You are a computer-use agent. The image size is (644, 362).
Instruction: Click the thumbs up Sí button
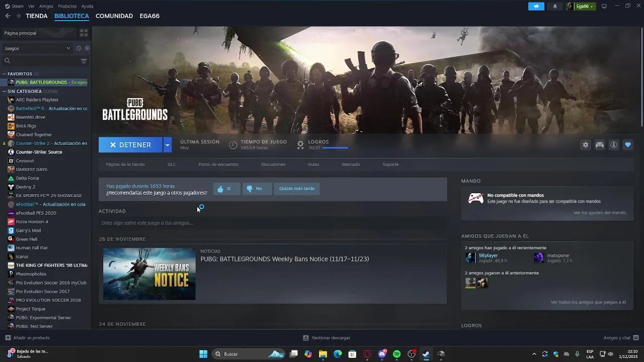[x=226, y=189]
